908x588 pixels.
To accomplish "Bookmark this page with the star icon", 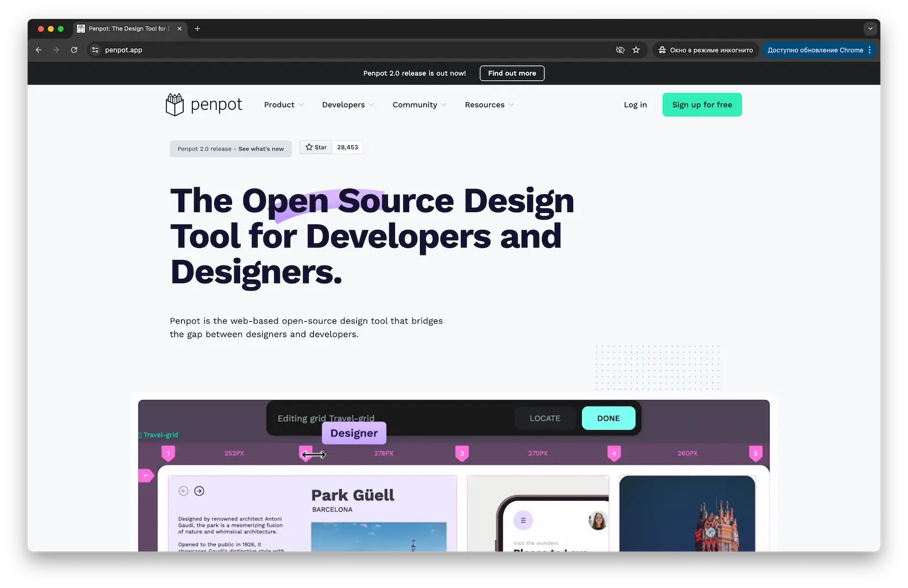I will click(636, 50).
